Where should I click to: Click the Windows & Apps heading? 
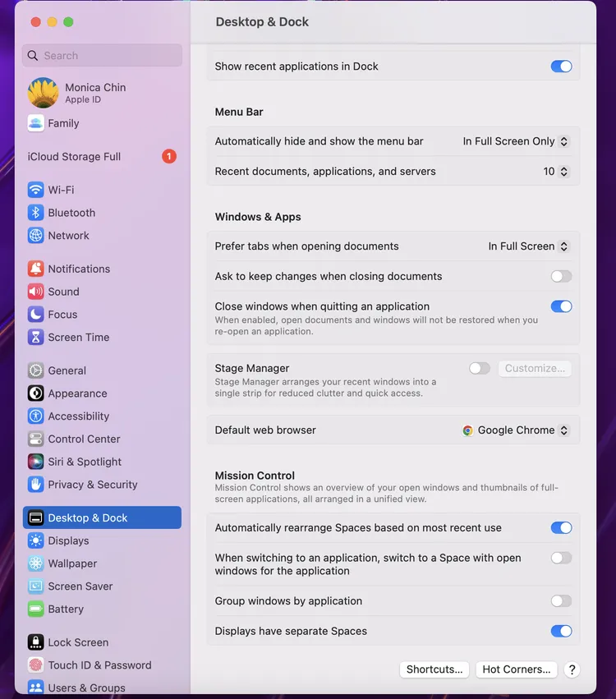click(x=258, y=217)
